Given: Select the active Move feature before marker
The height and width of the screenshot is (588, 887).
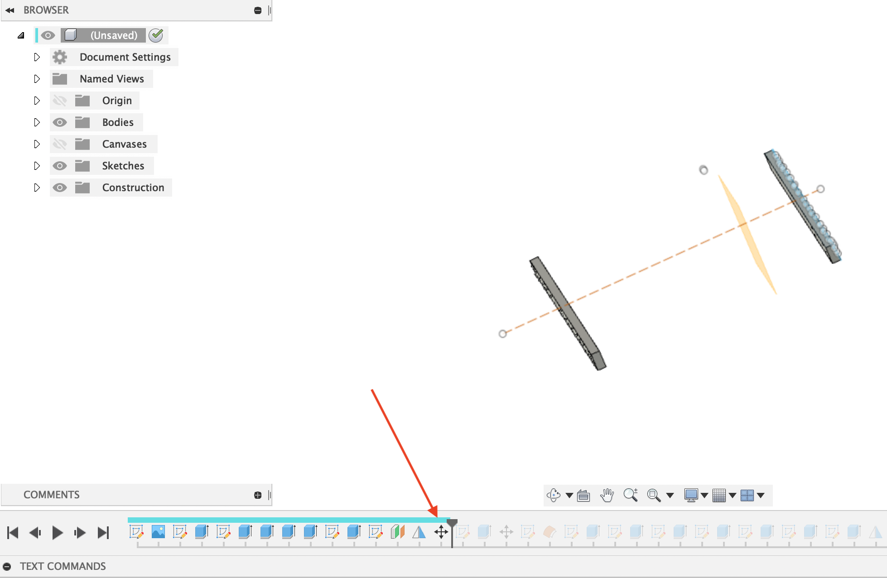Looking at the screenshot, I should coord(441,532).
